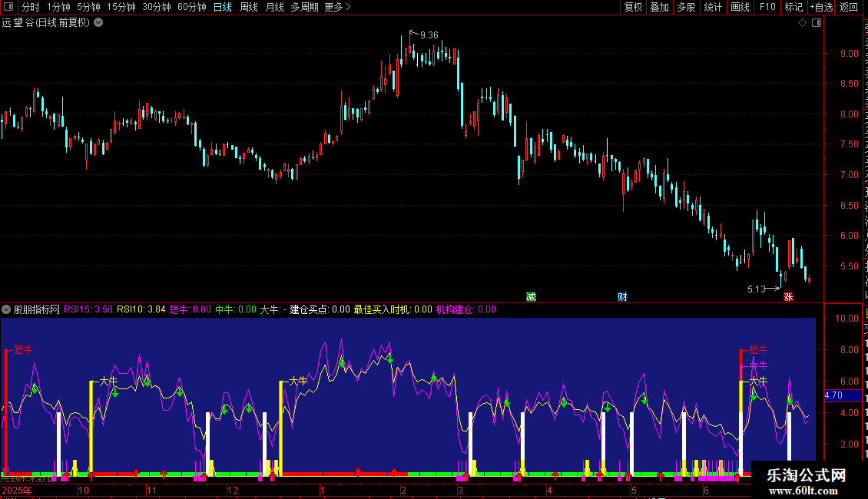868x499 pixels.
Task: Click the 建仓买点: 0.00 value
Action: pos(320,309)
